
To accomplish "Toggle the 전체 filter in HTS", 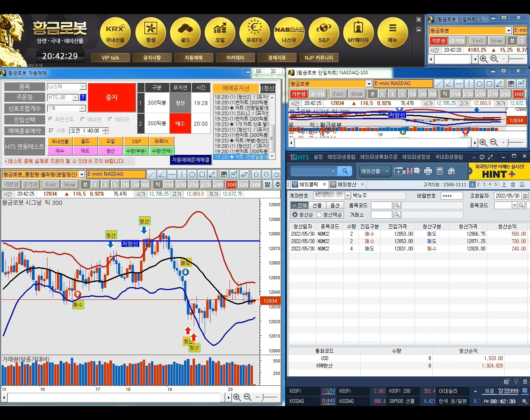I will coord(299,205).
